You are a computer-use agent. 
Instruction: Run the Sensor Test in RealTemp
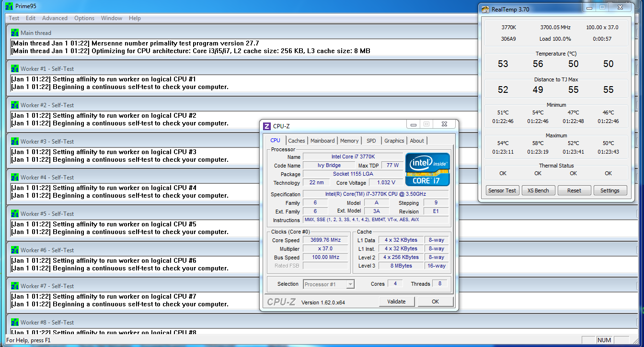tap(502, 190)
